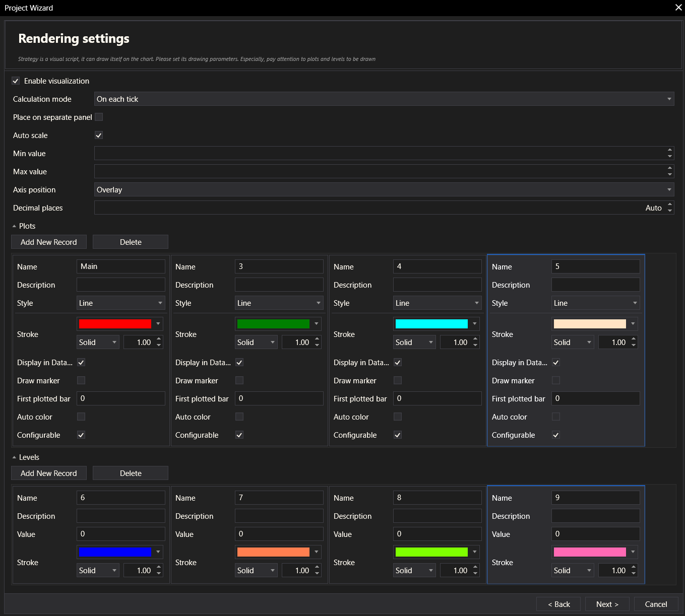
Task: Collapse the Plots section
Action: (x=15, y=226)
